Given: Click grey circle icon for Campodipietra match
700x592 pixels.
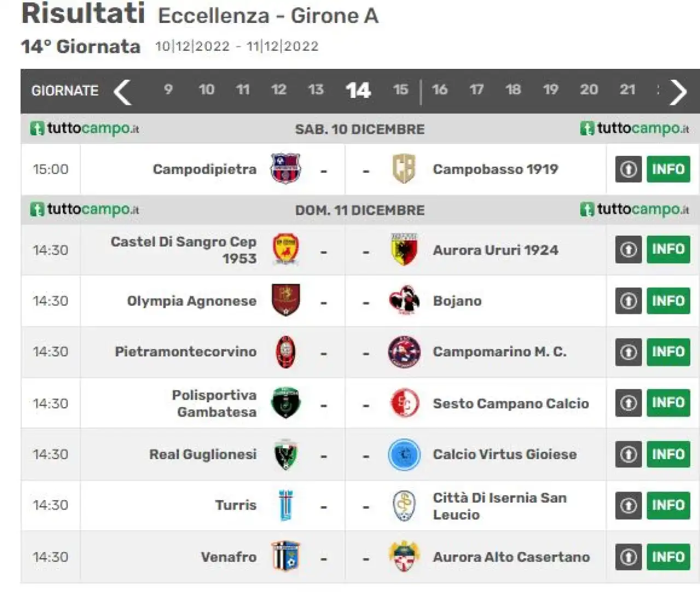Looking at the screenshot, I should 628,169.
